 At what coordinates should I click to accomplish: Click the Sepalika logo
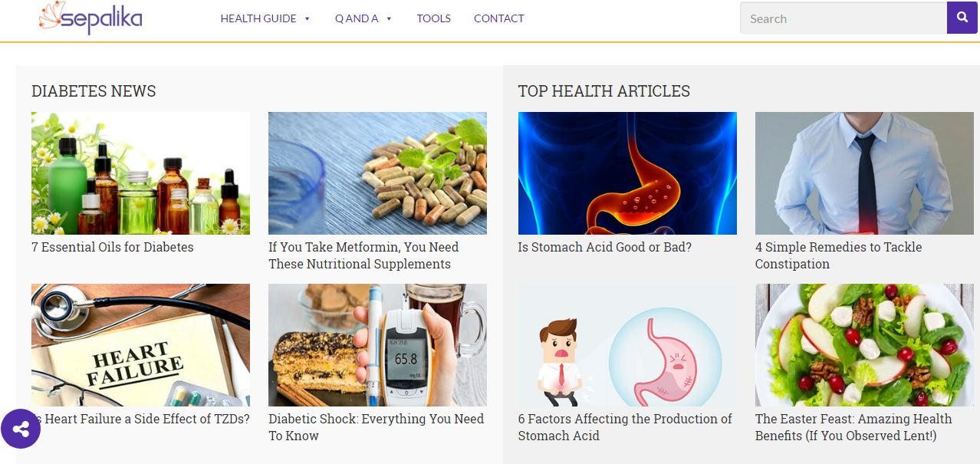pyautogui.click(x=90, y=18)
